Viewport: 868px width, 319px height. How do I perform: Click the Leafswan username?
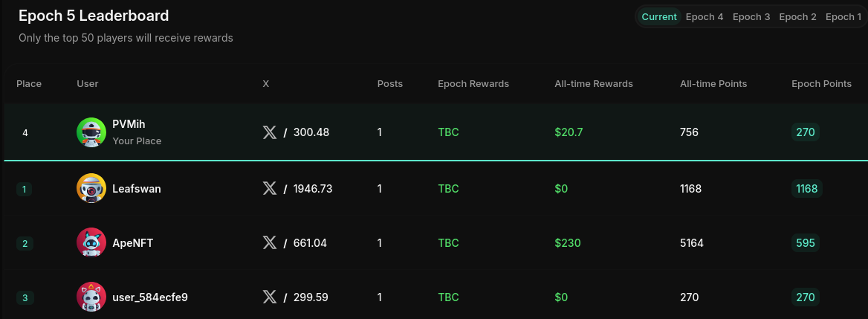coord(137,189)
